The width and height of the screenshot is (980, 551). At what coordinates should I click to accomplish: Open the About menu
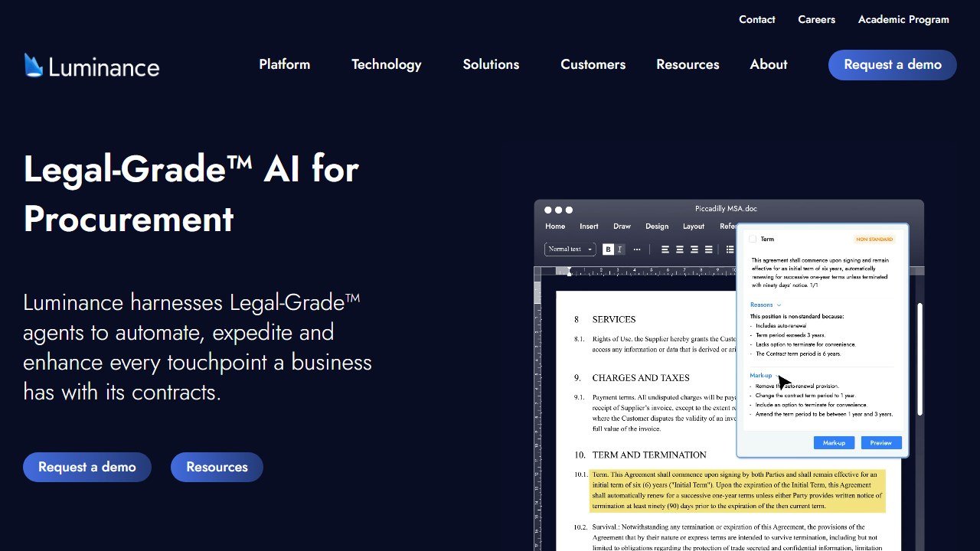(769, 64)
